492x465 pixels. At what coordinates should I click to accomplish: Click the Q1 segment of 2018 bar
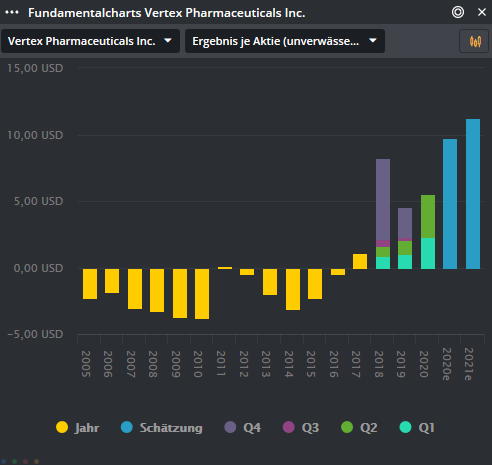pos(383,263)
